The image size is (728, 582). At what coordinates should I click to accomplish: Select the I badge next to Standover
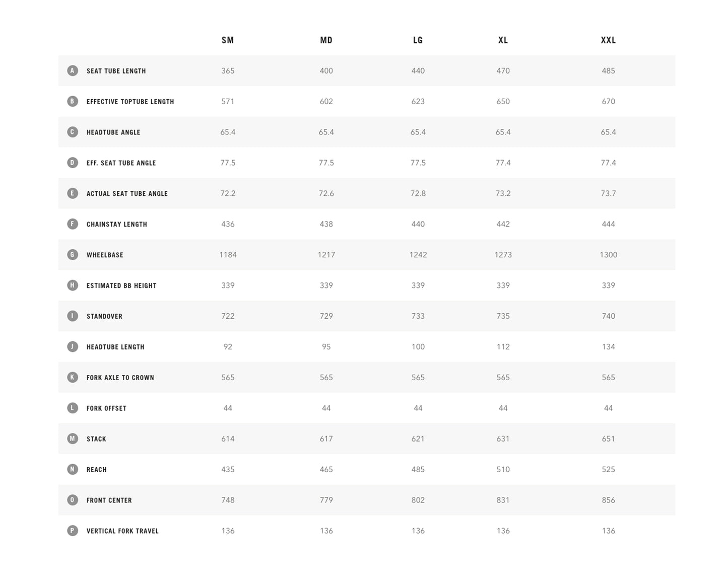(x=73, y=316)
